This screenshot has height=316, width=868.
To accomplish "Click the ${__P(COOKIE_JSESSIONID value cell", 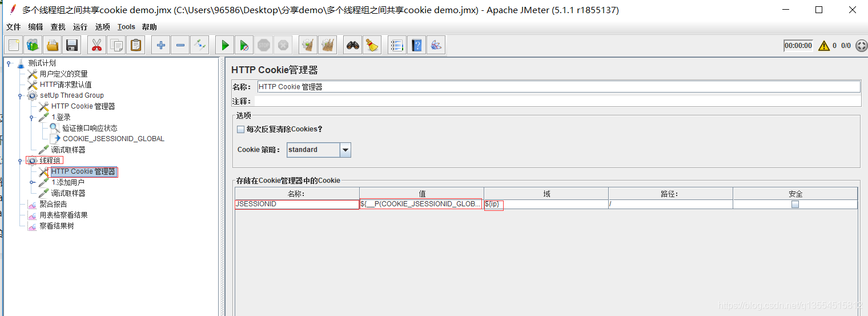I will tap(421, 204).
